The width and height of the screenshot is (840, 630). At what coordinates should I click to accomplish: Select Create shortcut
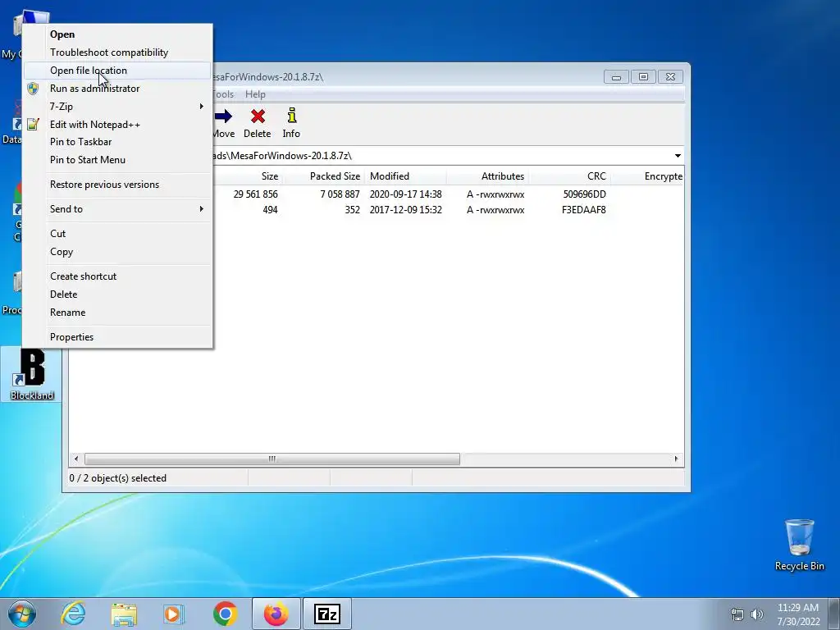click(x=83, y=276)
